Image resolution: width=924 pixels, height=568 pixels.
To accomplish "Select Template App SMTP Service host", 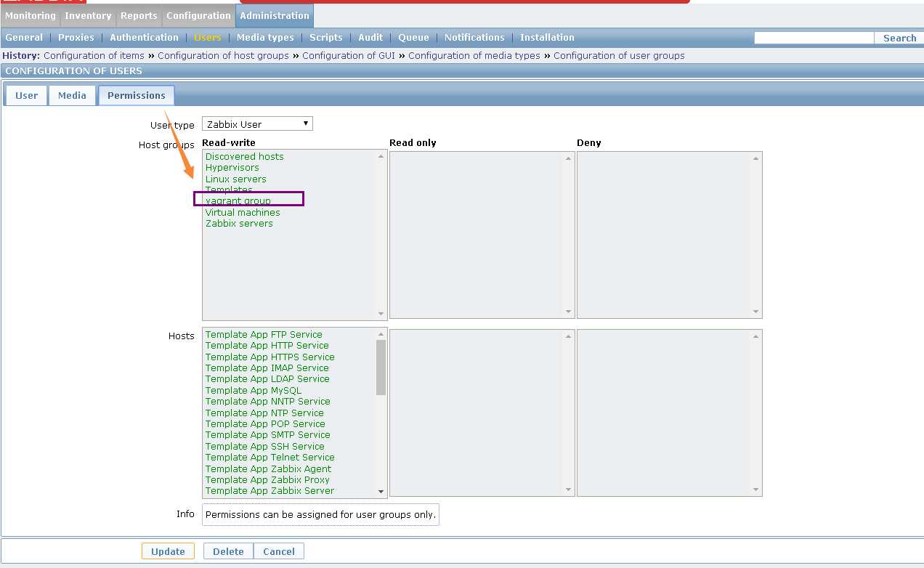I will coord(267,435).
